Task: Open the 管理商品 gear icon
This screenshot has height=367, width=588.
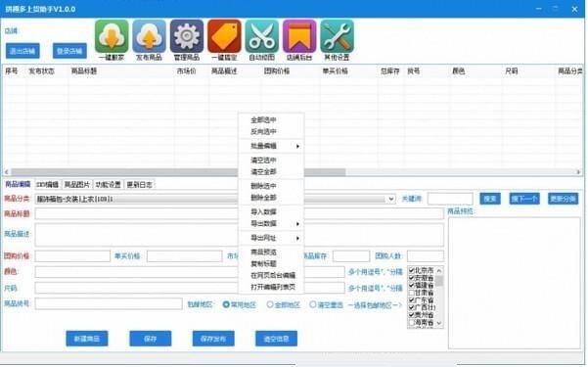Action: 187,36
